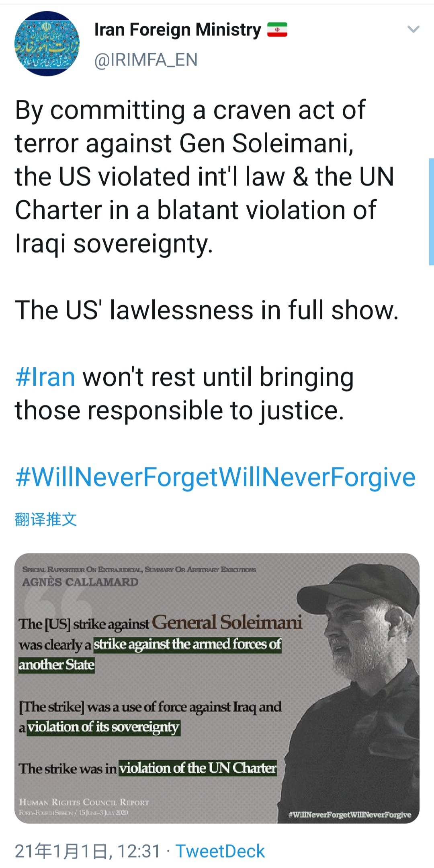Click the hashtag watermark at the image's bottom right
This screenshot has height=868, width=434.
(x=350, y=815)
